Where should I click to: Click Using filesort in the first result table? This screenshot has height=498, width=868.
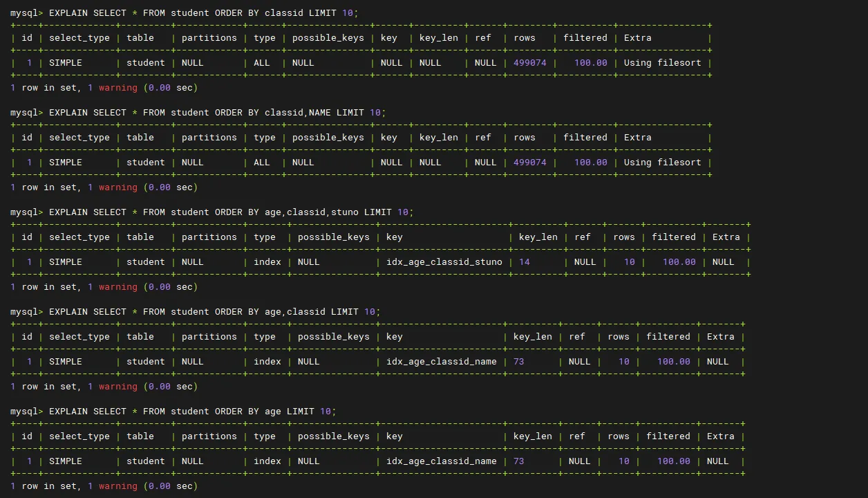(x=662, y=63)
